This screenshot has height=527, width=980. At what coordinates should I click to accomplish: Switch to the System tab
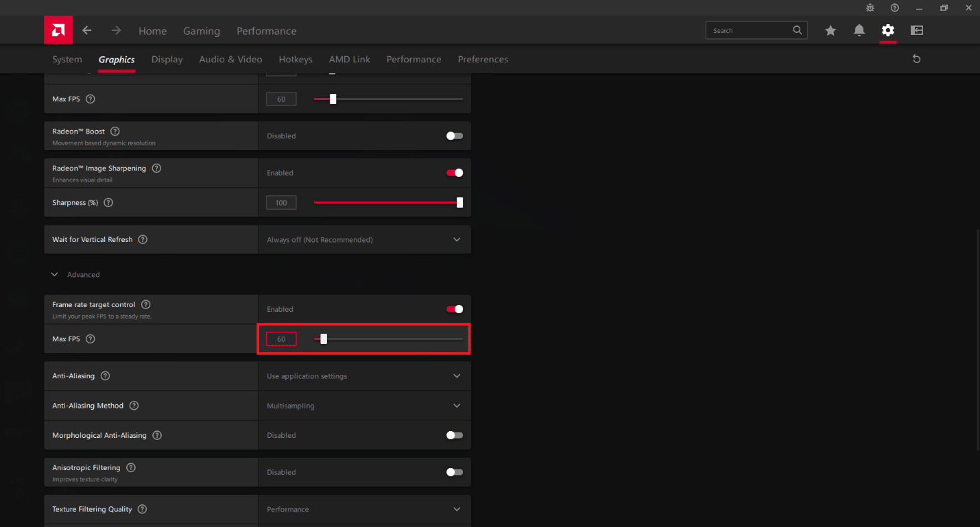pyautogui.click(x=67, y=60)
